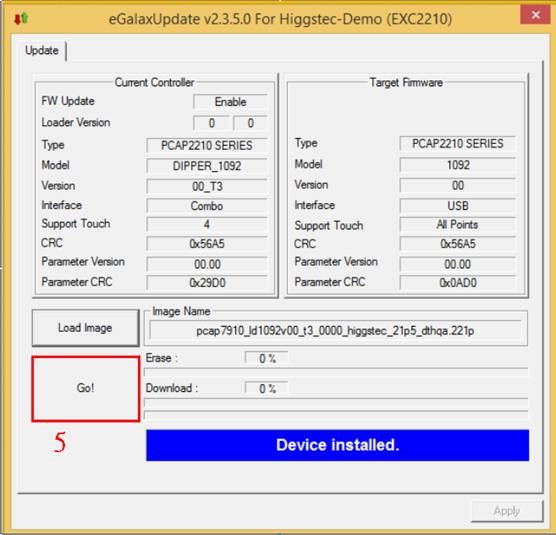Start the firmware update with Go!
The image size is (556, 535).
[85, 389]
